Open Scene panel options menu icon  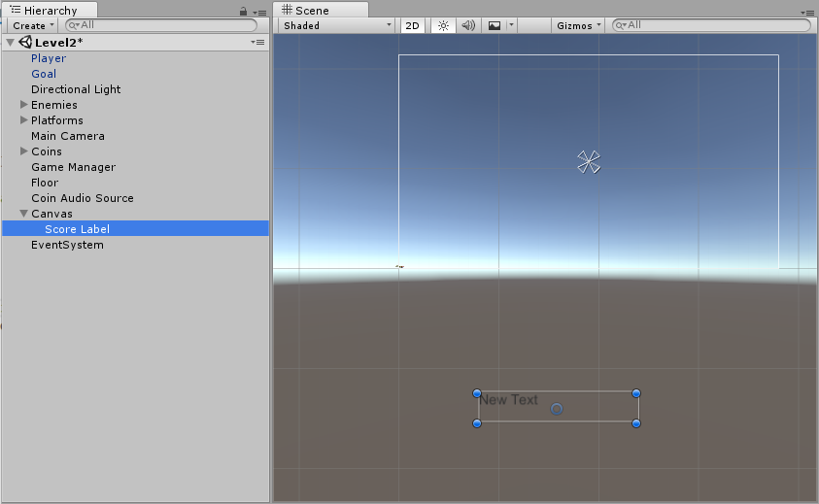click(807, 13)
